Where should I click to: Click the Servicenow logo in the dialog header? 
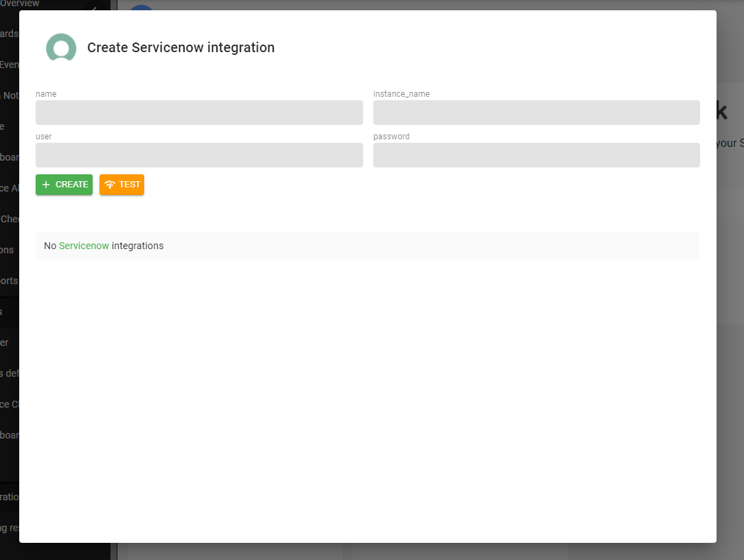(x=61, y=47)
